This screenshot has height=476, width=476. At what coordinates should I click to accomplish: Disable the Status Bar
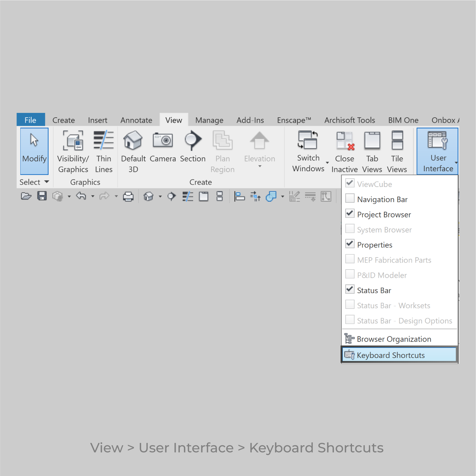350,289
